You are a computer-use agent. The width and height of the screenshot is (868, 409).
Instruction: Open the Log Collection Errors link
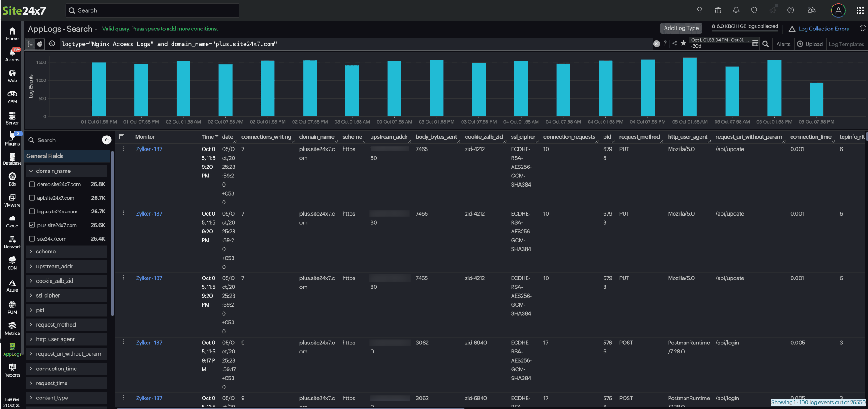pos(823,29)
